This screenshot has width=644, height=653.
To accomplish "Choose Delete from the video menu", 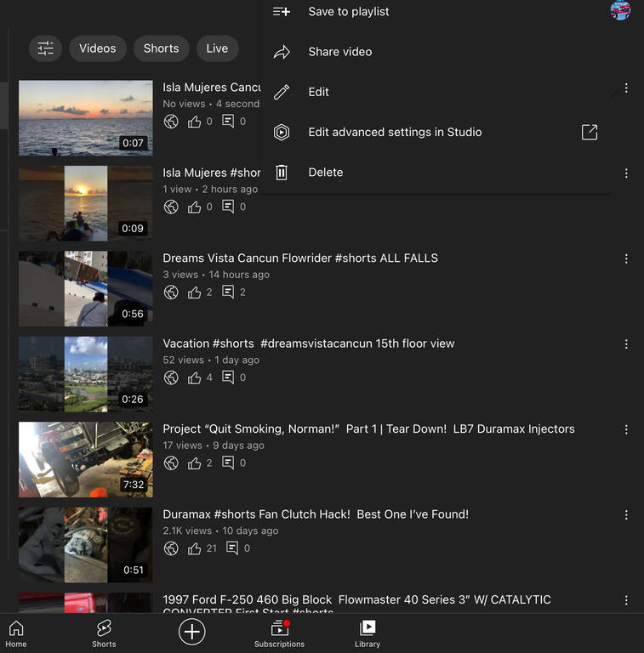I will 325,172.
